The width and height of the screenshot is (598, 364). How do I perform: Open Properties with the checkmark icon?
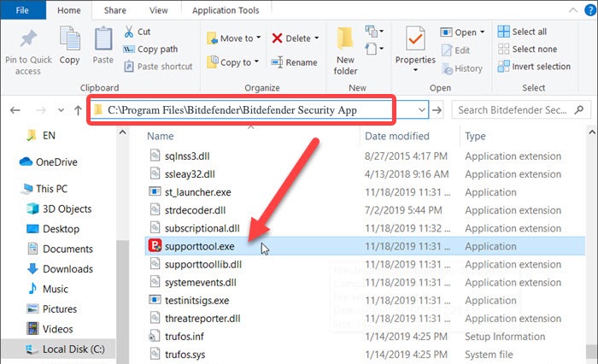[x=415, y=39]
